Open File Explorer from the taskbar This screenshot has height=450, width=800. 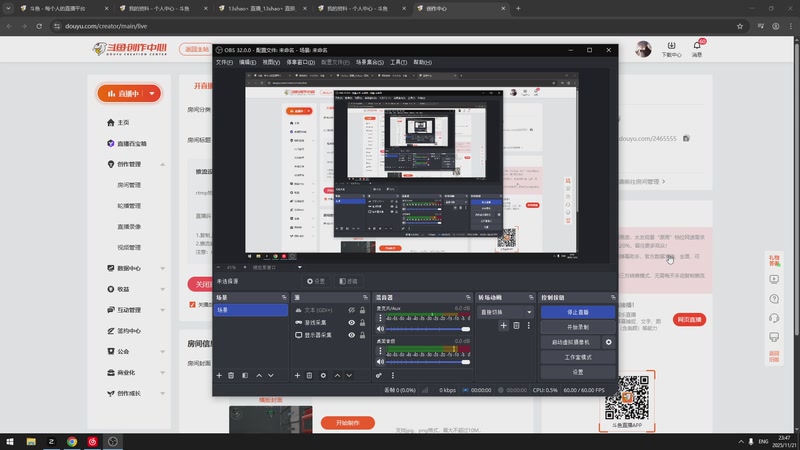[31, 441]
